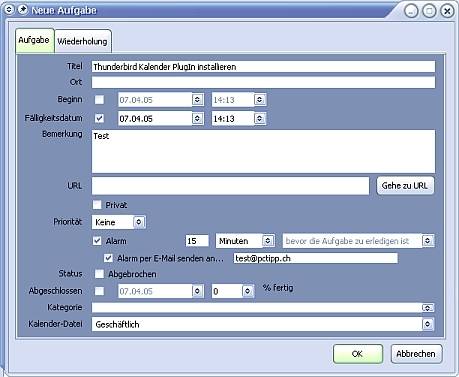Open the Wiederholung tab
This screenshot has width=459, height=377.
click(x=83, y=41)
